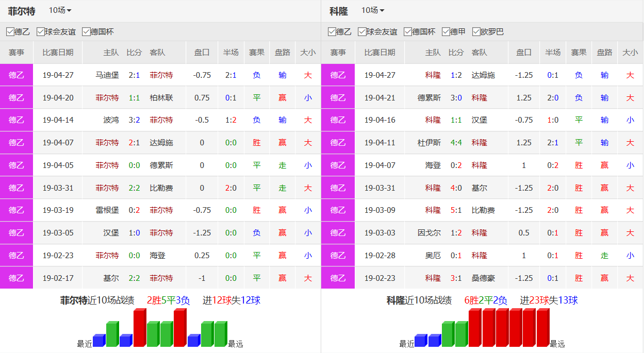Click 4:4 score of 杜伊斯堡 vs 科隆
The image size is (644, 353).
pyautogui.click(x=456, y=143)
